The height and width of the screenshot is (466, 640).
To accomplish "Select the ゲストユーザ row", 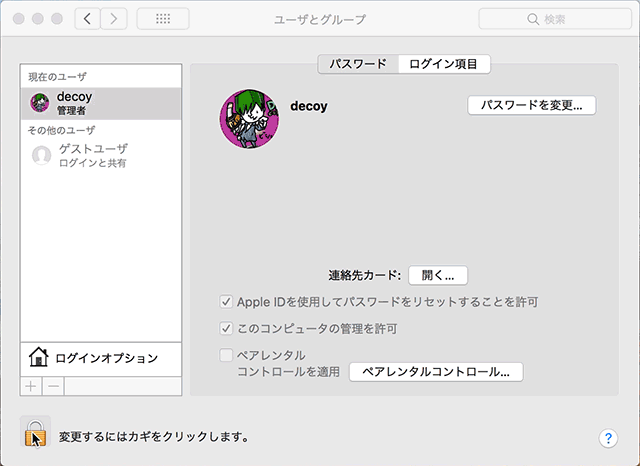I will coord(101,155).
